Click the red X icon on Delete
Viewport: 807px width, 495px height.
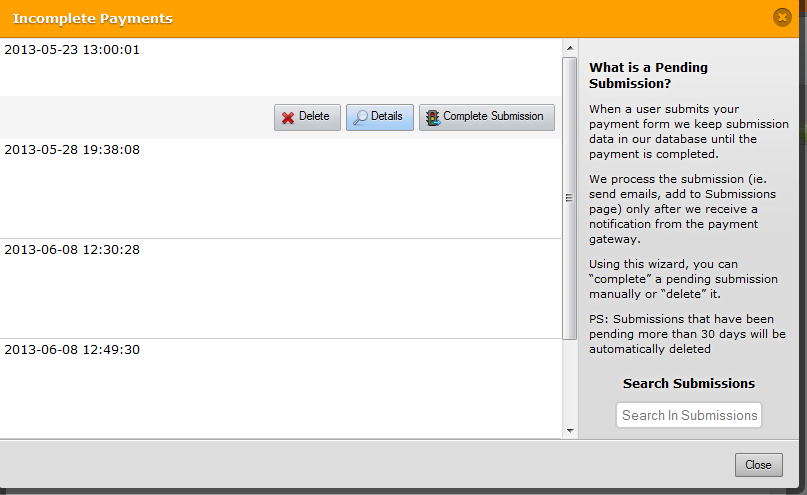point(288,117)
